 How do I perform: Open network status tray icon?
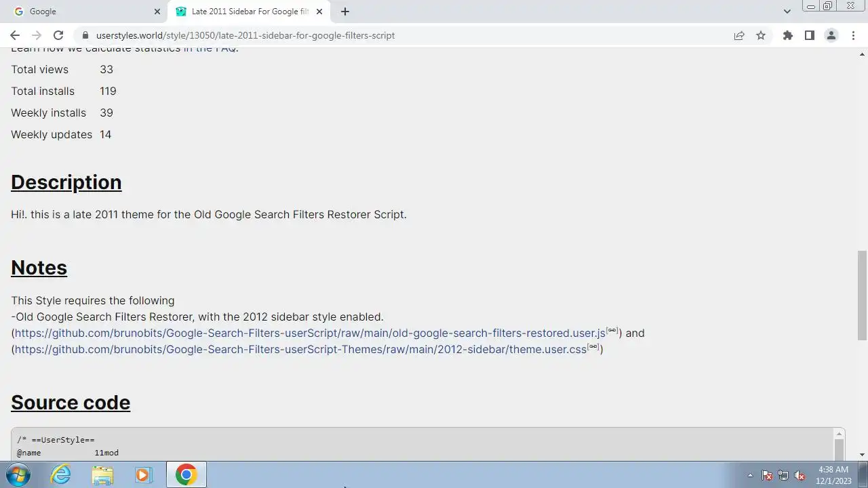tap(783, 475)
